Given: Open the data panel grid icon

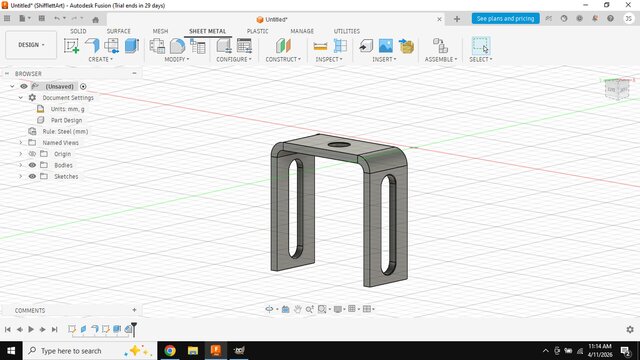Looking at the screenshot, I should 7,18.
